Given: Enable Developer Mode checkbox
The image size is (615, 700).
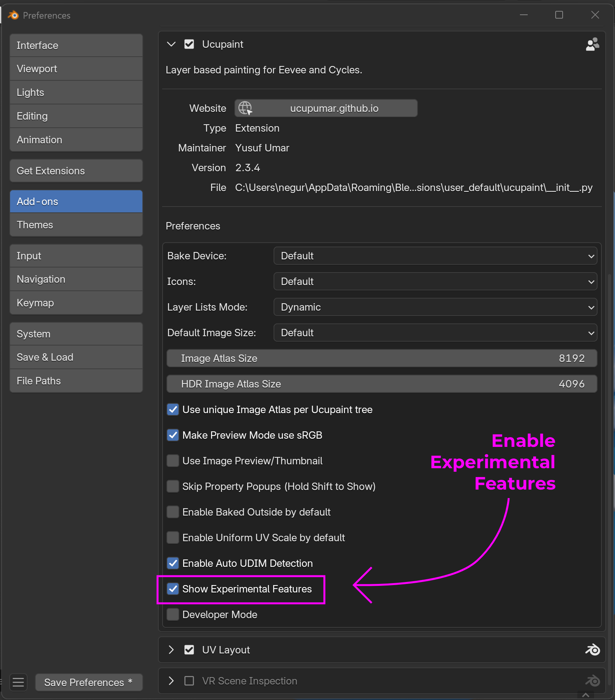Looking at the screenshot, I should coord(173,615).
